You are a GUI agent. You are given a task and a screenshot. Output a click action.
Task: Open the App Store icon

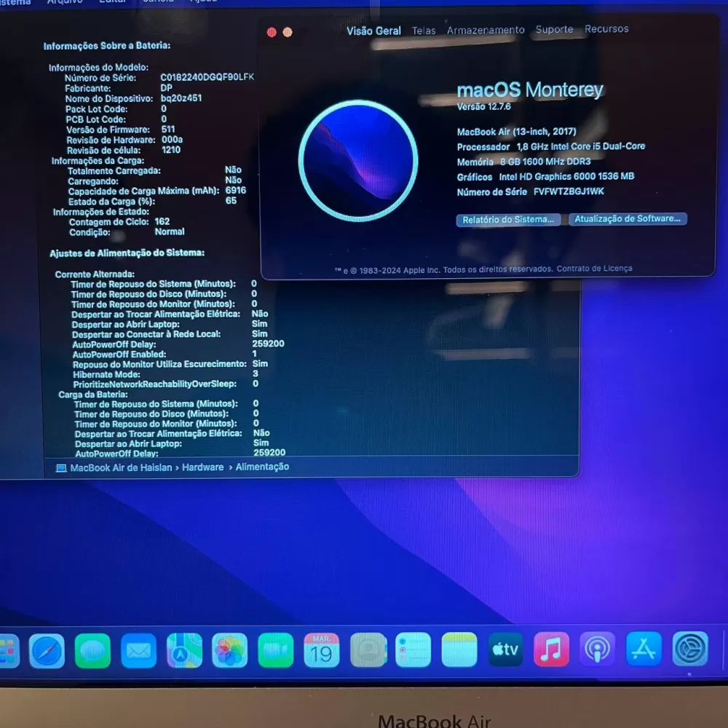[644, 649]
